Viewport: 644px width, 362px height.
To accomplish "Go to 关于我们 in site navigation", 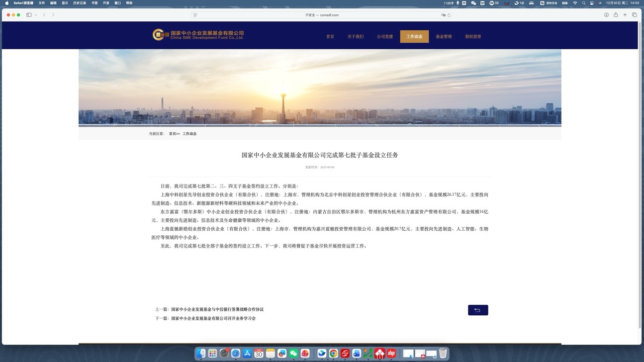I will (x=356, y=36).
